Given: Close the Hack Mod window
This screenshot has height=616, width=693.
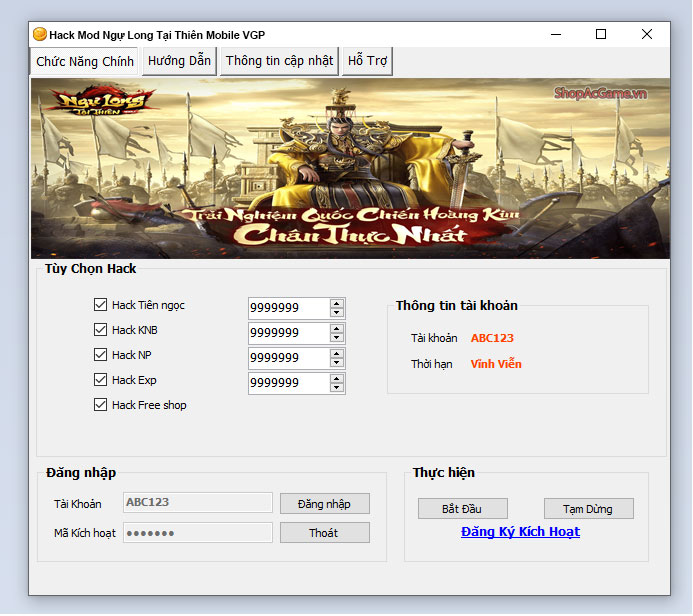Looking at the screenshot, I should coord(647,34).
